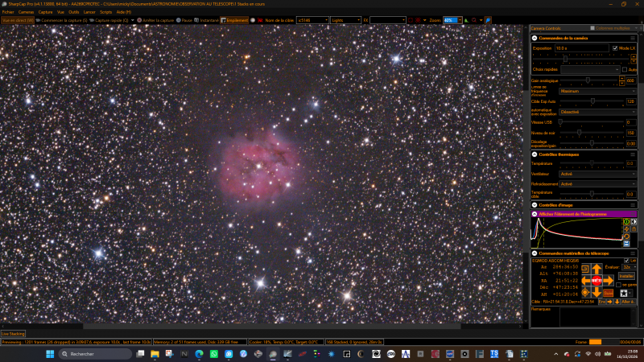Click the spiral search icon in telescope controls
The height and width of the screenshot is (362, 644).
585,269
